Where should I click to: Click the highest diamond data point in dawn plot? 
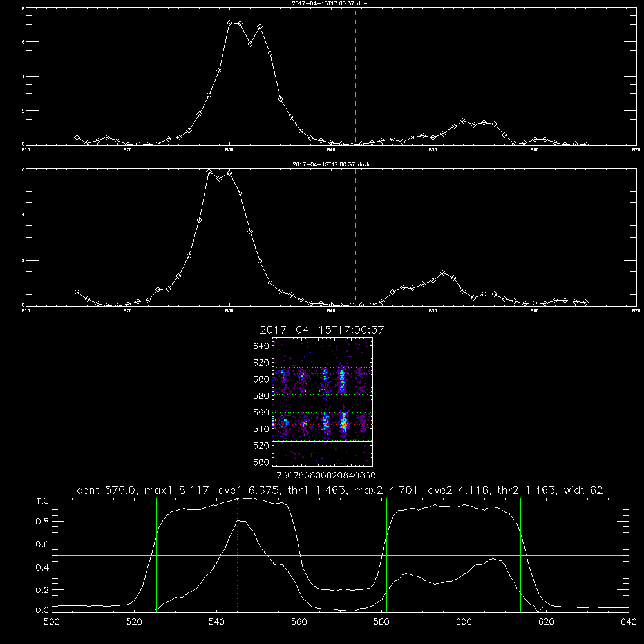tap(230, 23)
